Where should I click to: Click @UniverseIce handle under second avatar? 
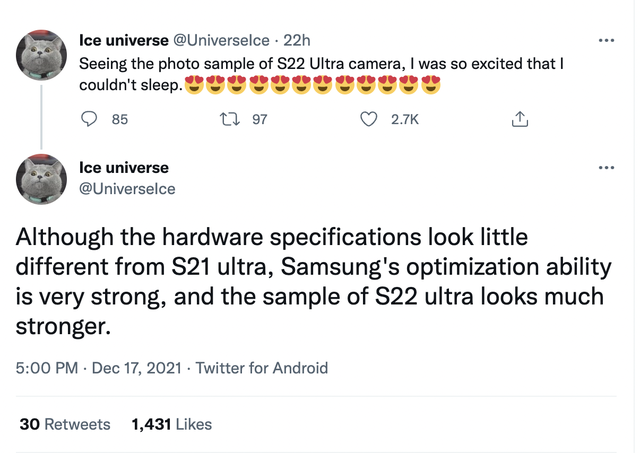[127, 188]
